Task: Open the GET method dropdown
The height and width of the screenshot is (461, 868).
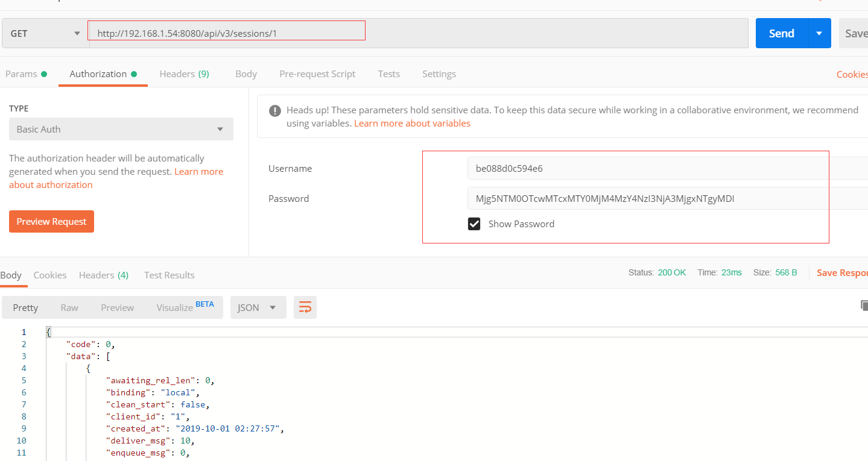Action: click(45, 34)
